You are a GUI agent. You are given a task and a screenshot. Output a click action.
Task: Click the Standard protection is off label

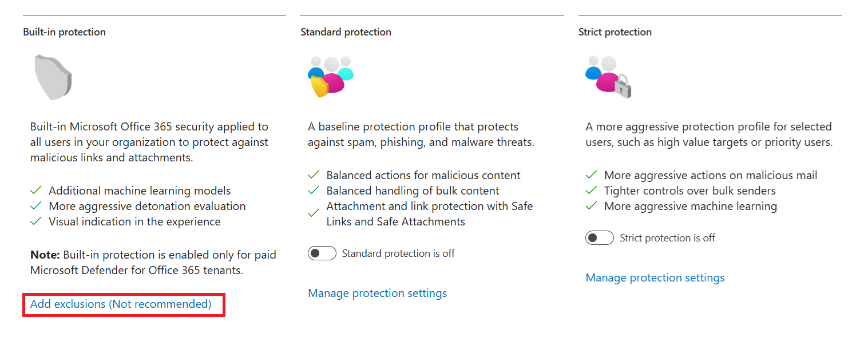[x=398, y=253]
